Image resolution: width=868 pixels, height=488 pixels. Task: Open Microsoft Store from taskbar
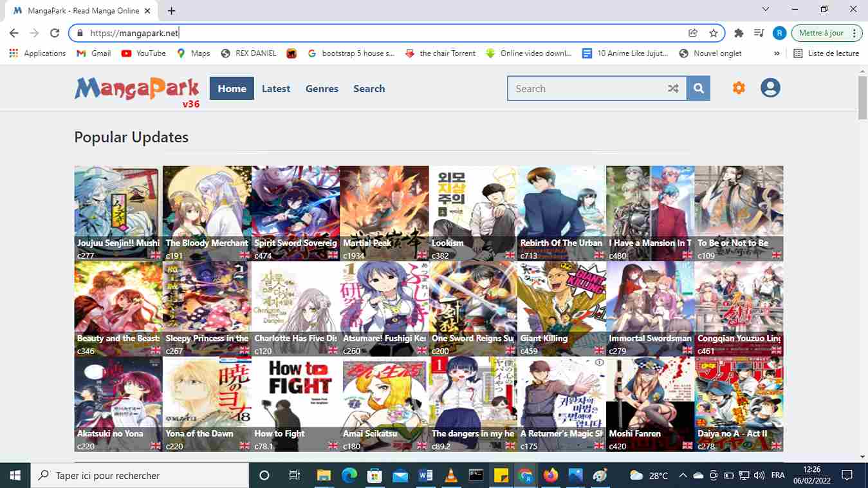coord(374,475)
